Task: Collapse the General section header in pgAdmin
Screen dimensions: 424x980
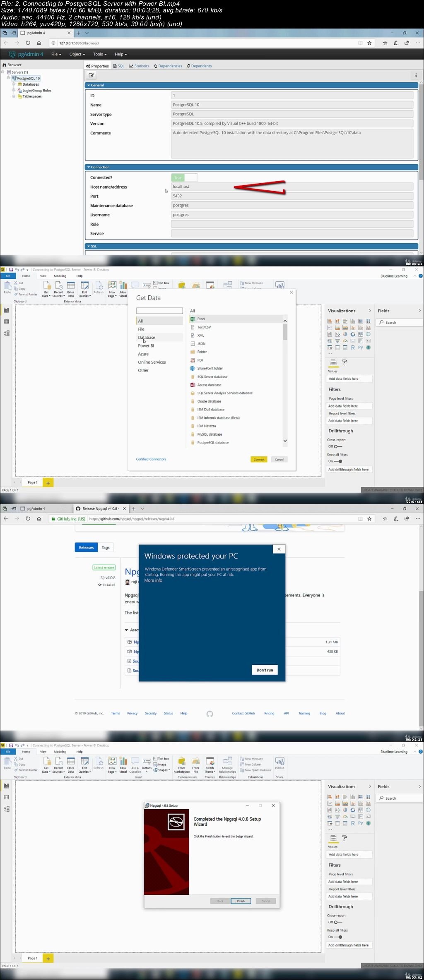Action: pos(251,85)
